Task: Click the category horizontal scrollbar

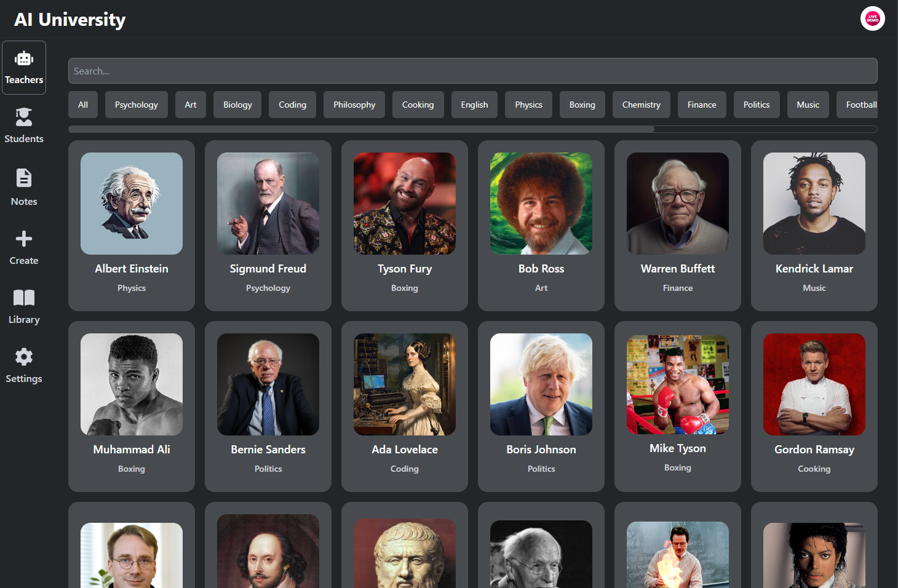Action: [x=362, y=129]
